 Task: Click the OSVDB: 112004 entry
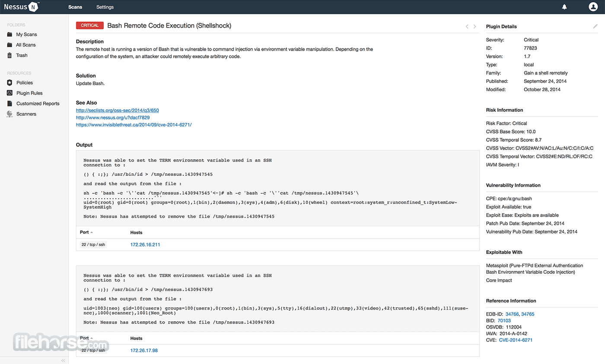point(504,327)
